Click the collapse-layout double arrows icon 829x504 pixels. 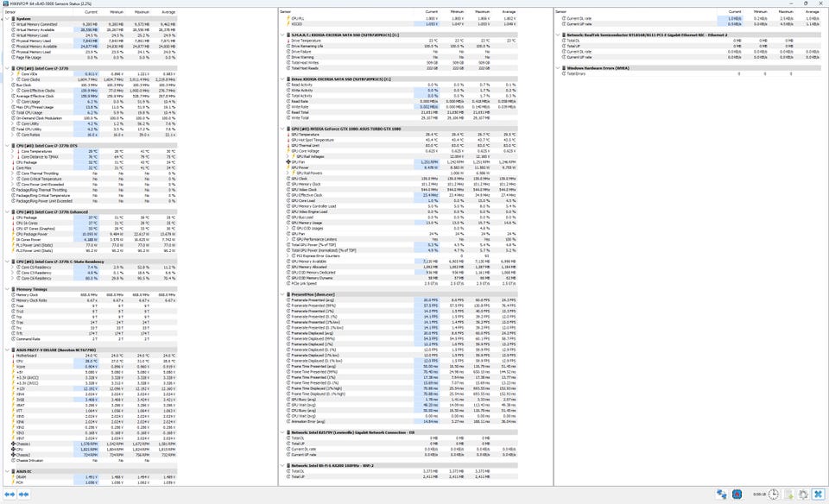(x=23, y=495)
